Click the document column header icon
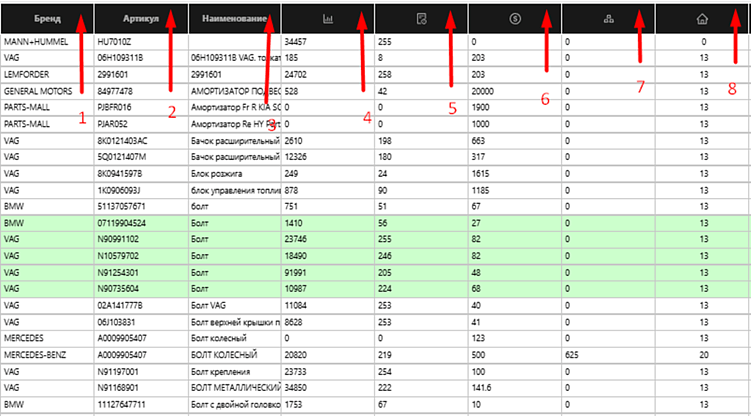Image resolution: width=751 pixels, height=416 pixels. point(421,19)
